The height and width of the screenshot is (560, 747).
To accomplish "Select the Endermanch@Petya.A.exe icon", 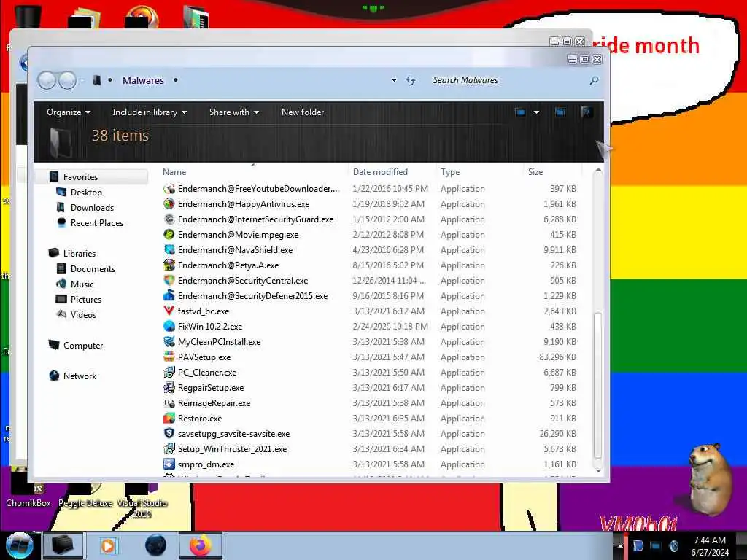I will point(169,265).
